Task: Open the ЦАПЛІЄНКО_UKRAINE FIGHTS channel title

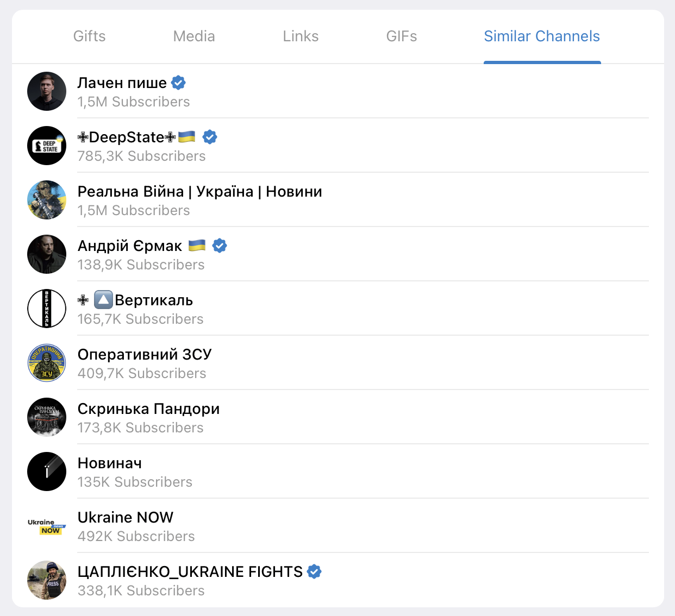Action: click(190, 571)
